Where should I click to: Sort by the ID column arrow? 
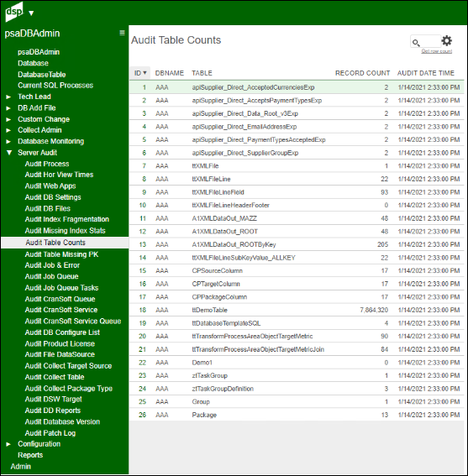(145, 73)
